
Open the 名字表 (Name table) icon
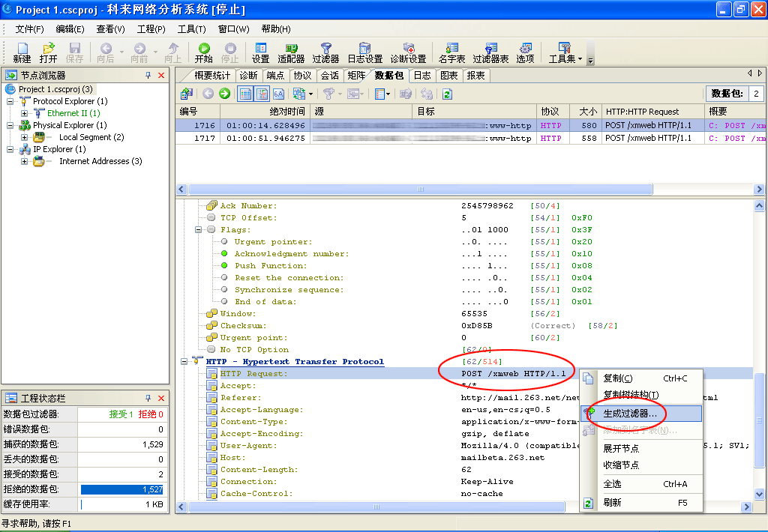[451, 49]
